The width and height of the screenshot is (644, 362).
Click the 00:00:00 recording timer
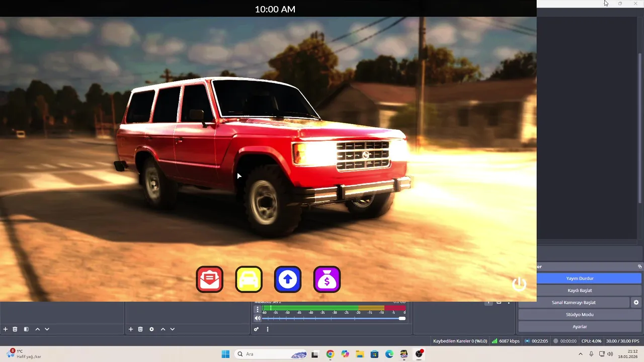tap(565, 341)
